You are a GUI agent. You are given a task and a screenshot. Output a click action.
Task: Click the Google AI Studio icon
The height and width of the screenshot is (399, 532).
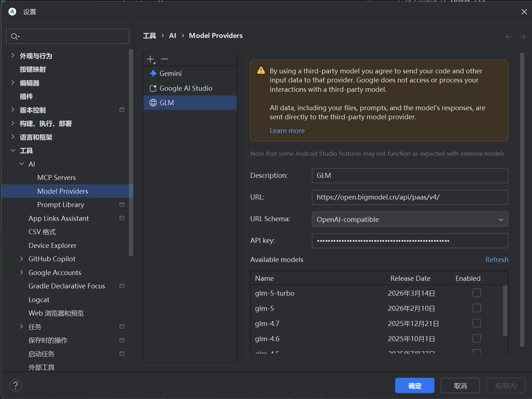tap(153, 88)
